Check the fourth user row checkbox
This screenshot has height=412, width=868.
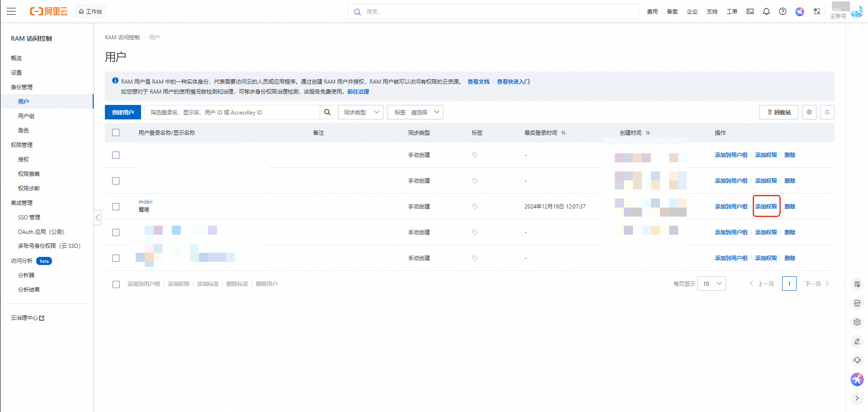116,232
